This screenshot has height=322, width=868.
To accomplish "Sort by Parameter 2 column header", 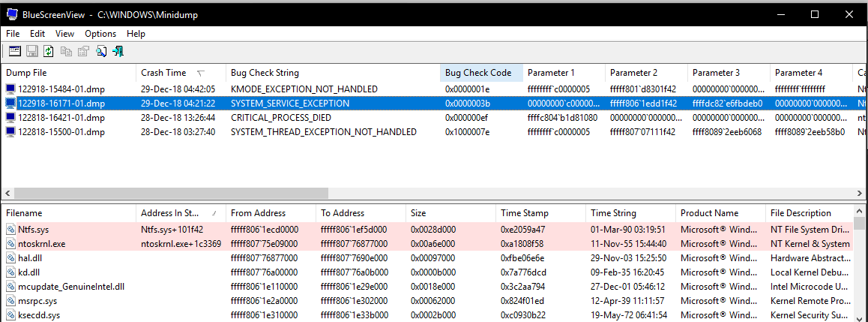I will click(647, 73).
